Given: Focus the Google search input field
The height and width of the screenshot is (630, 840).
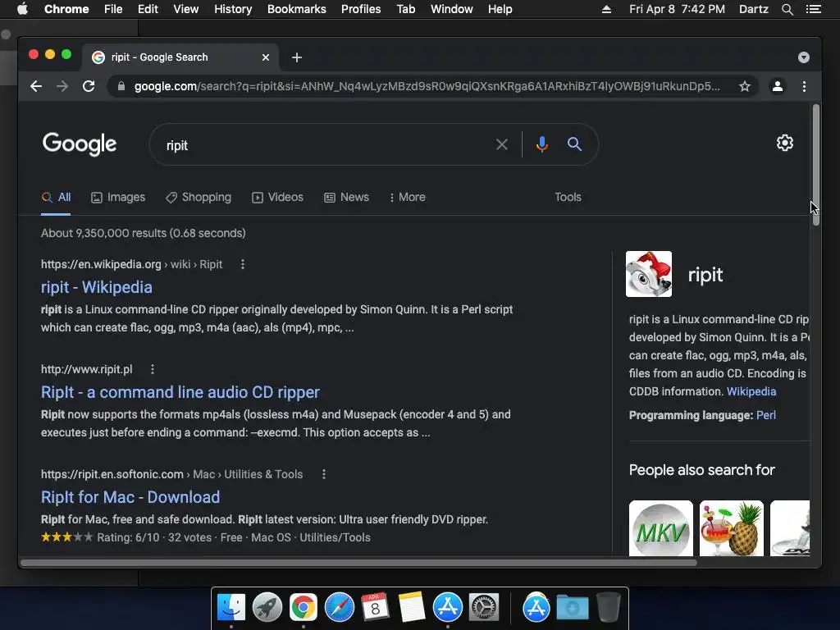Looking at the screenshot, I should point(326,145).
